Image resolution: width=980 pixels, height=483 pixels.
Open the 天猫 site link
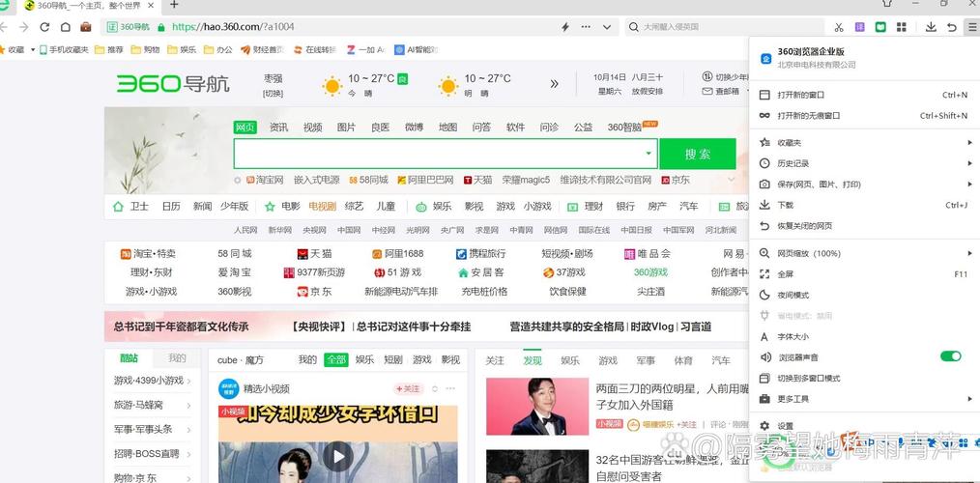314,254
